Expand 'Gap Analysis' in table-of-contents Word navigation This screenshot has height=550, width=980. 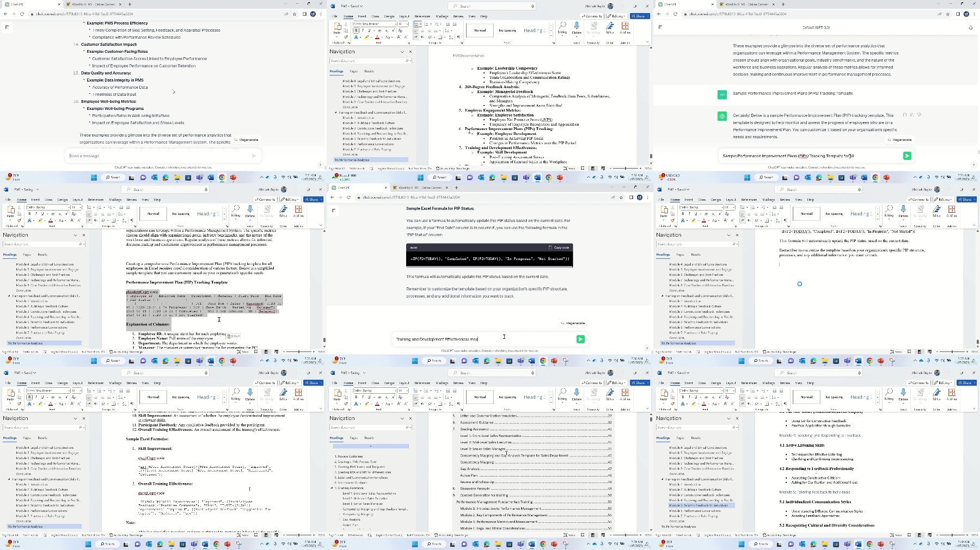coord(340,520)
